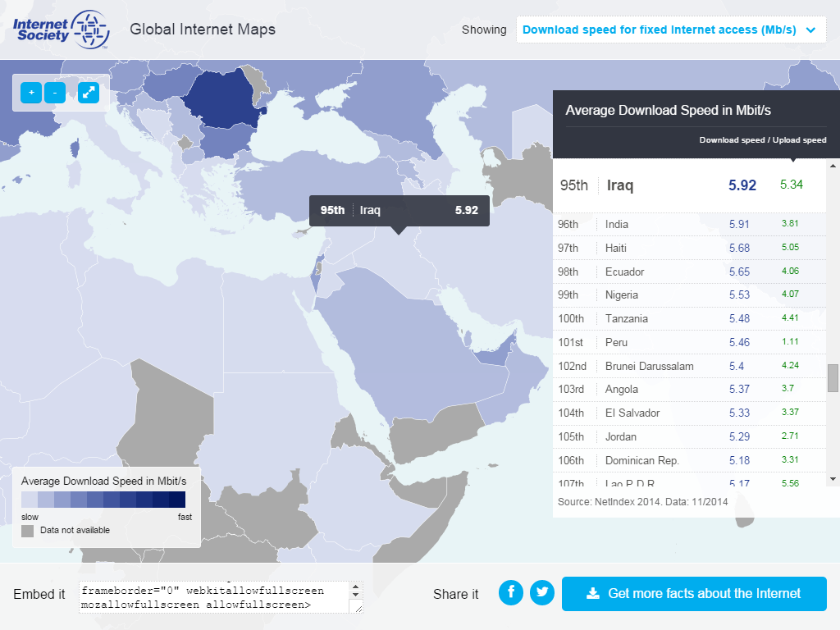
Task: Click the gray Data not available legend square
Action: tap(26, 532)
